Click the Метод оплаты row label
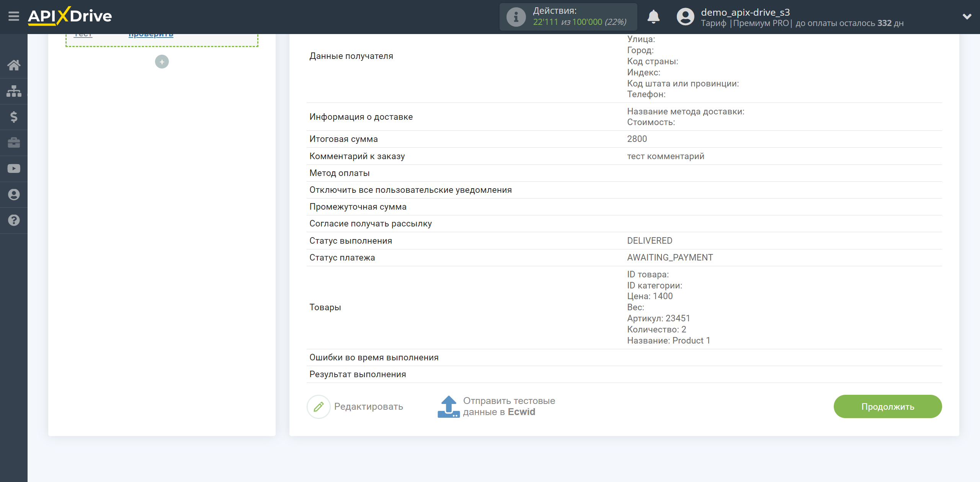This screenshot has height=482, width=980. 339,173
